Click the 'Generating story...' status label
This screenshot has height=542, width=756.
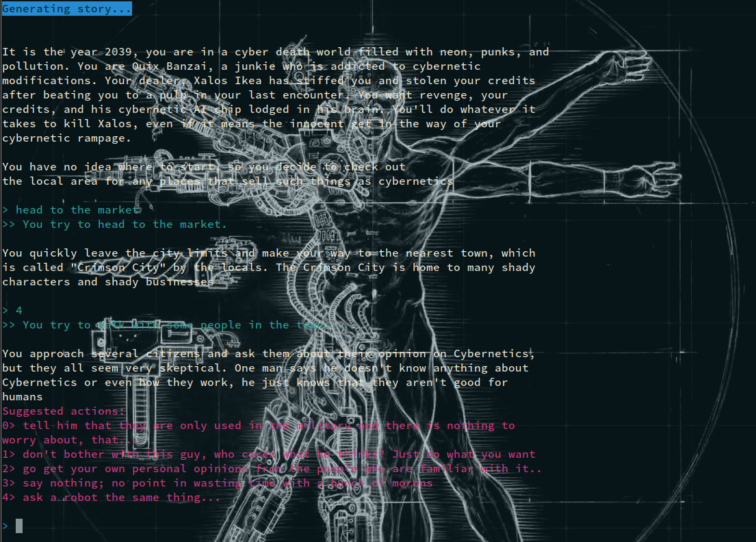tap(66, 9)
